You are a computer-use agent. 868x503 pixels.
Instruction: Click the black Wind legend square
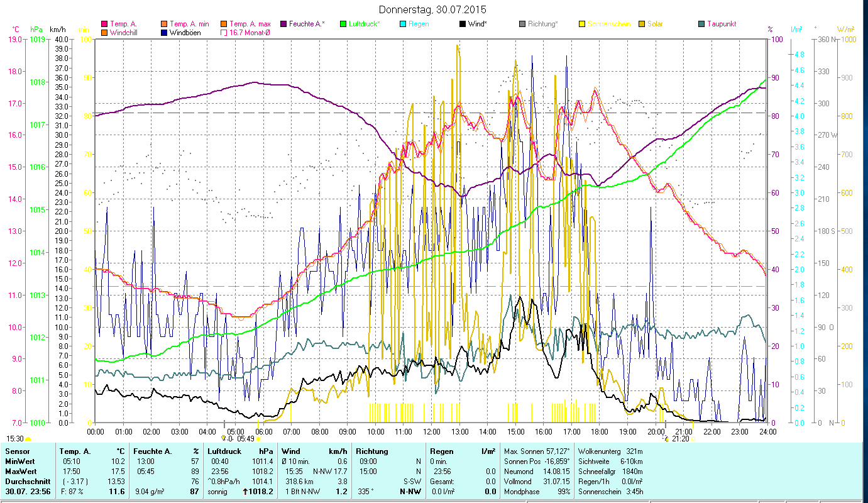pyautogui.click(x=463, y=24)
